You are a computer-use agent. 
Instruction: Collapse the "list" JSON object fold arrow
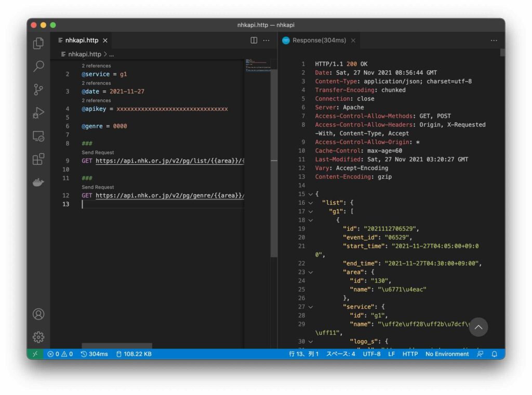(x=311, y=203)
